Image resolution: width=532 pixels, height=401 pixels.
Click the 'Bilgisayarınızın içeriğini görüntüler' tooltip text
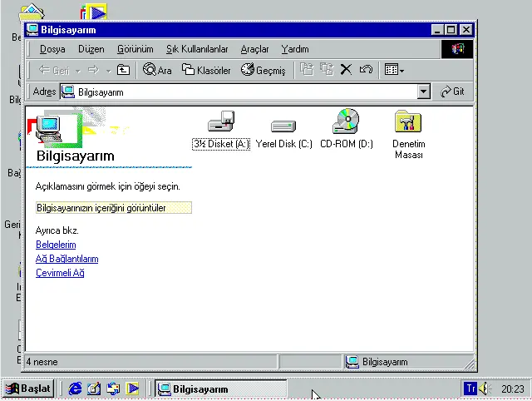point(101,208)
